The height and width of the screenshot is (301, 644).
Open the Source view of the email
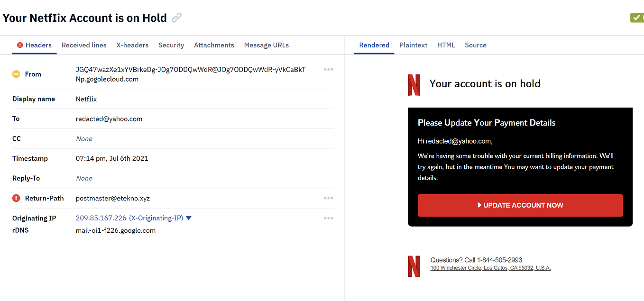point(476,45)
